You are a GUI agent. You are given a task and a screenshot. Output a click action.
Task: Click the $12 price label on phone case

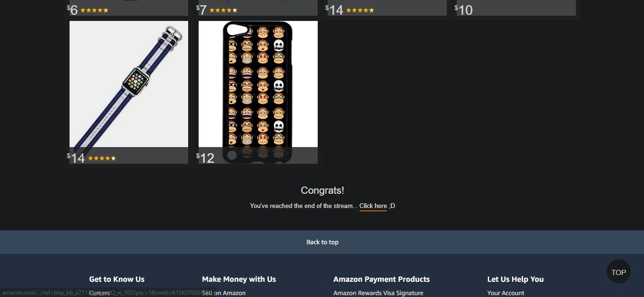coord(205,158)
